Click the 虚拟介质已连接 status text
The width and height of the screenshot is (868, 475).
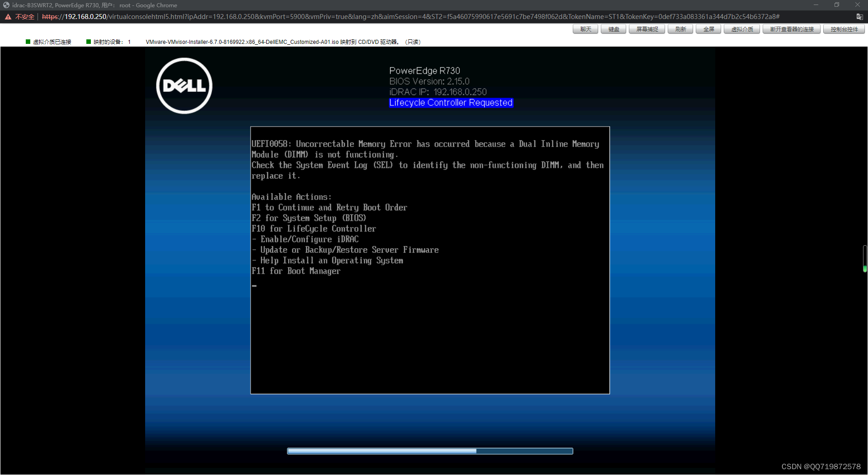(x=52, y=42)
